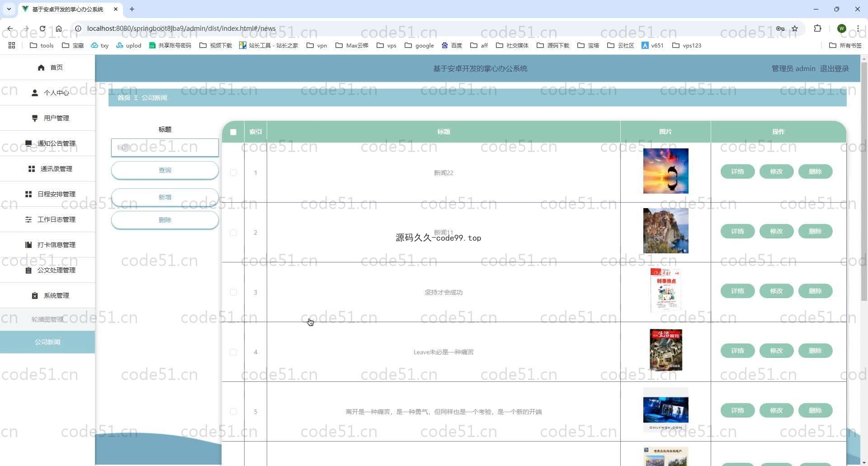Click the browser home icon
The image size is (868, 466).
(59, 29)
